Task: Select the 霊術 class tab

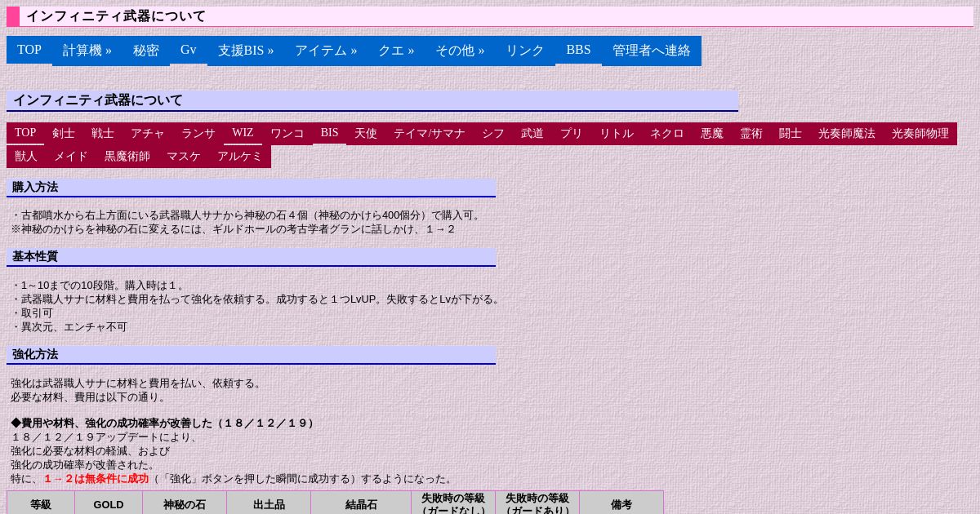Action: 751,134
